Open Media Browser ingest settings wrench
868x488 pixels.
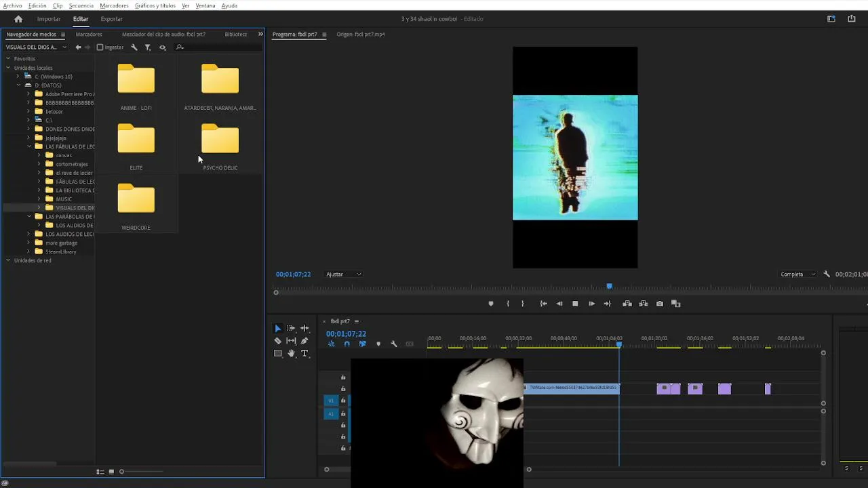(134, 47)
